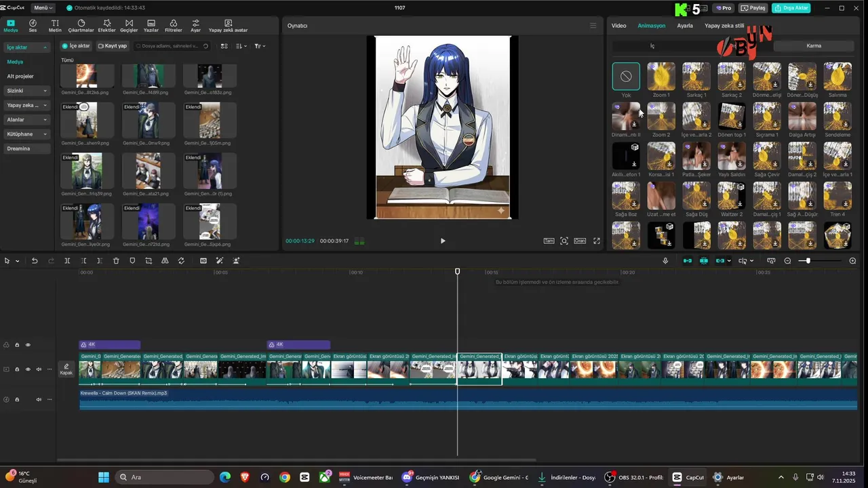Screen dimensions: 868x488
Task: Open the Geçişler transitions panel
Action: pos(129,26)
